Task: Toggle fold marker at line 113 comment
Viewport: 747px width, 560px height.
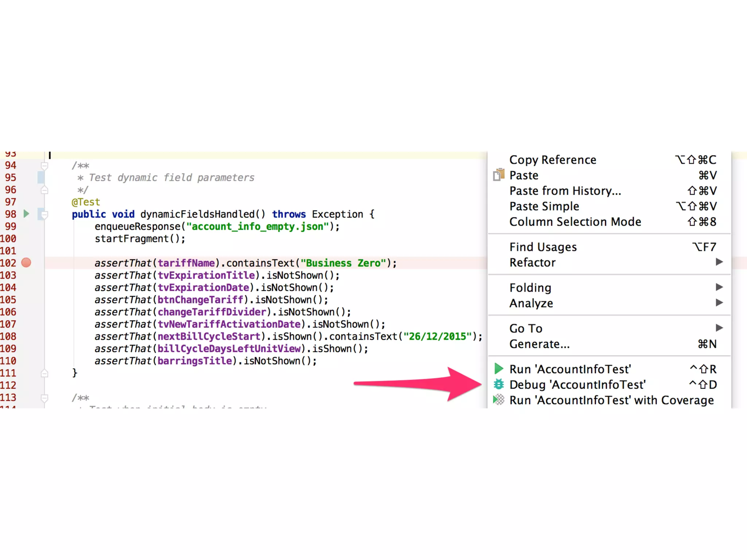Action: click(x=44, y=398)
